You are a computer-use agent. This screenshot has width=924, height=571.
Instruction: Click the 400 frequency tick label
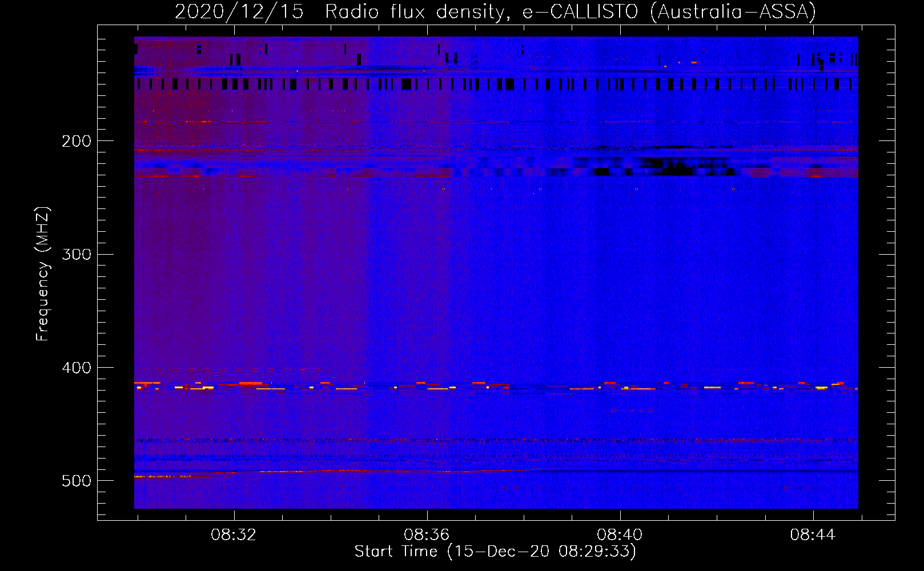pos(77,368)
